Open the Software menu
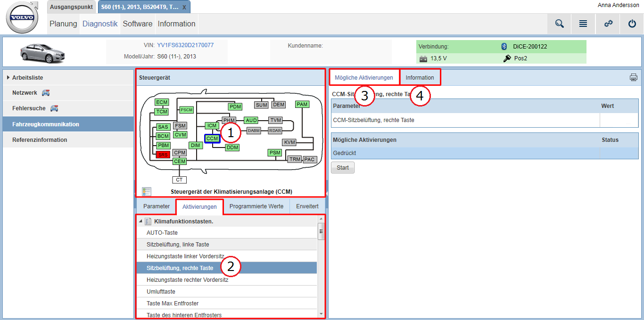The height and width of the screenshot is (320, 644). (x=138, y=24)
